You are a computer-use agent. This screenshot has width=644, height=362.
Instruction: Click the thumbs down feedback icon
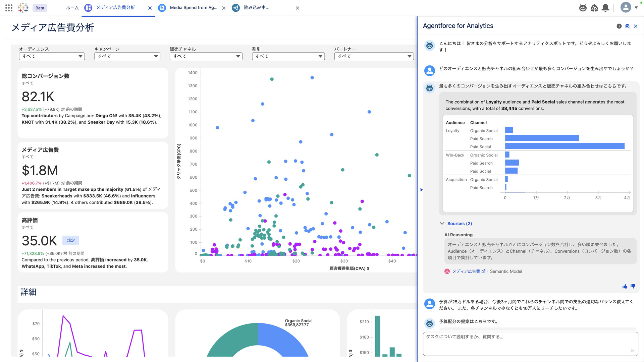[633, 286]
